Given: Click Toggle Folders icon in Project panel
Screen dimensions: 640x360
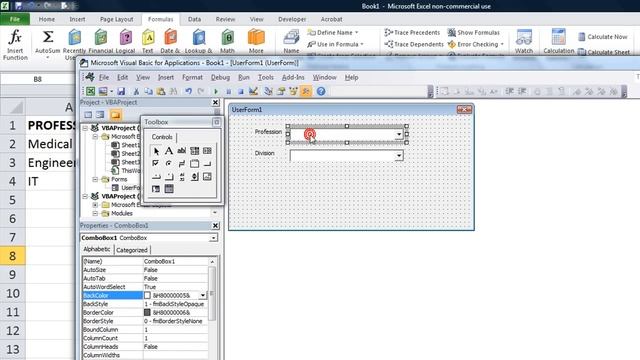Looking at the screenshot, I should 116,115.
